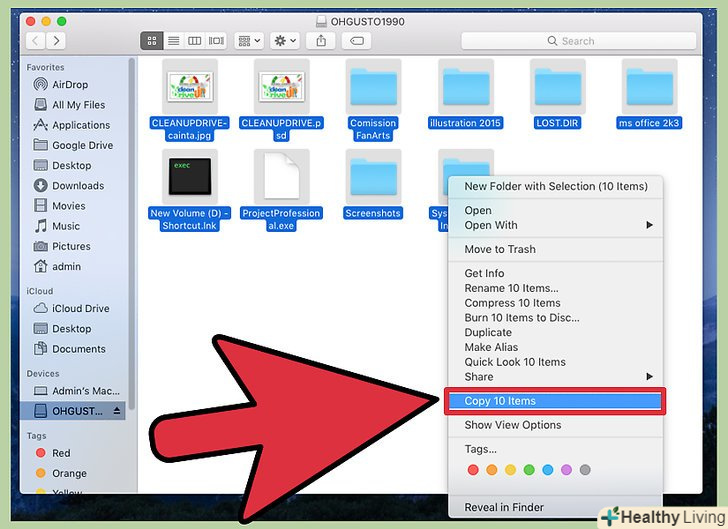Choose Compress 10 Items in the context menu

pyautogui.click(x=512, y=303)
